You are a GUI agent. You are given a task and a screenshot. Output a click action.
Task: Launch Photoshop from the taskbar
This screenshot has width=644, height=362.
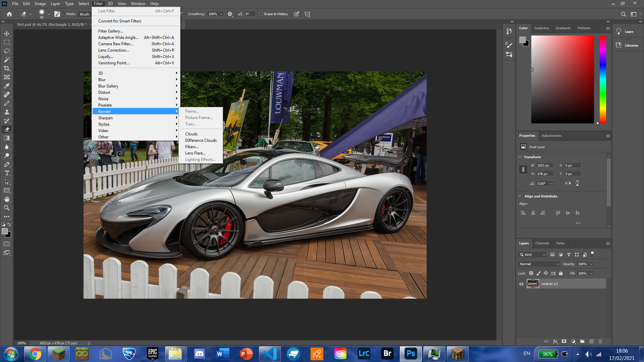pyautogui.click(x=411, y=354)
